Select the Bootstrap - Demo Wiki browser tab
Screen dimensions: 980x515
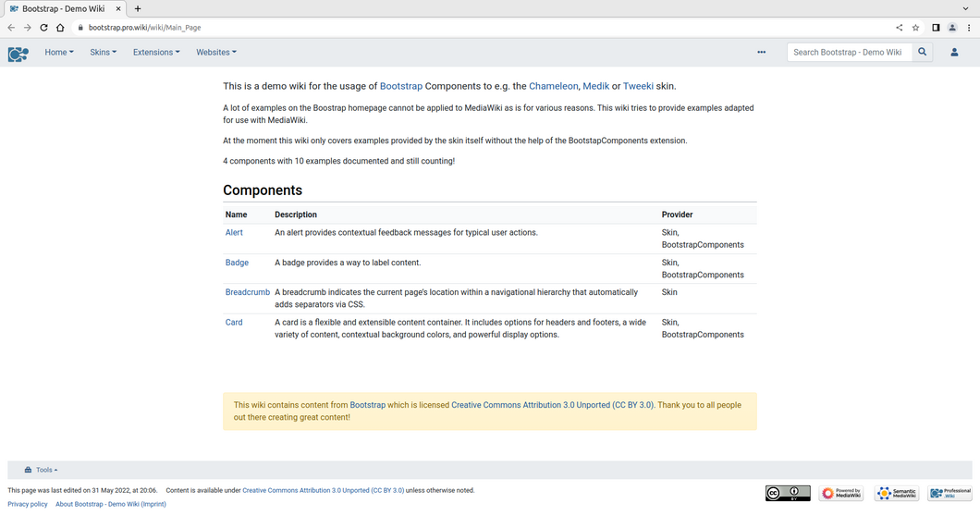tap(63, 8)
